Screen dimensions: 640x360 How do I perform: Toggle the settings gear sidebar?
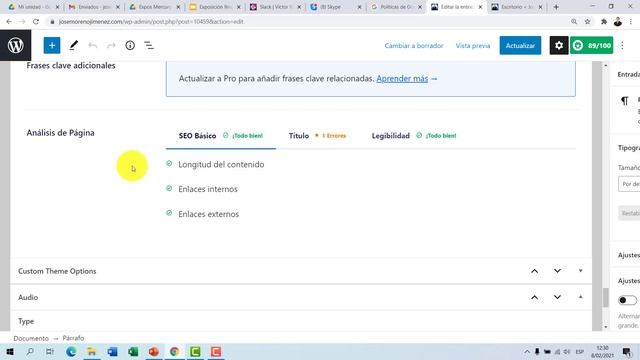(559, 45)
